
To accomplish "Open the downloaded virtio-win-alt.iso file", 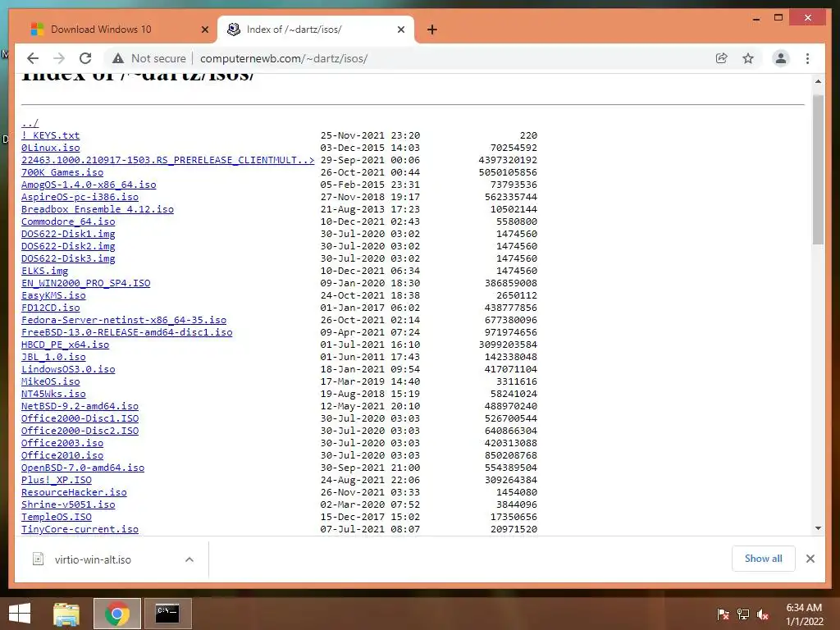I will [x=93, y=559].
